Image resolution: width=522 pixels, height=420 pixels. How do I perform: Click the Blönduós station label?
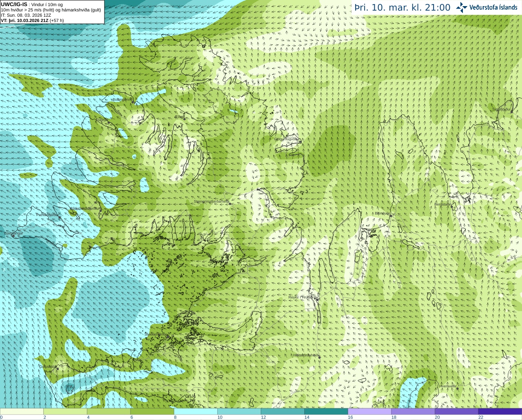point(382,213)
